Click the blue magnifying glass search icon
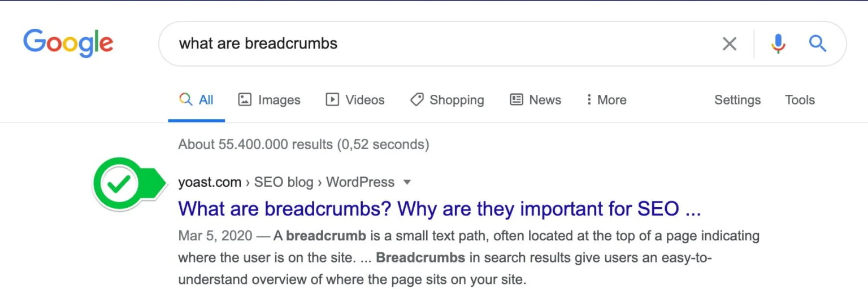 (x=818, y=43)
